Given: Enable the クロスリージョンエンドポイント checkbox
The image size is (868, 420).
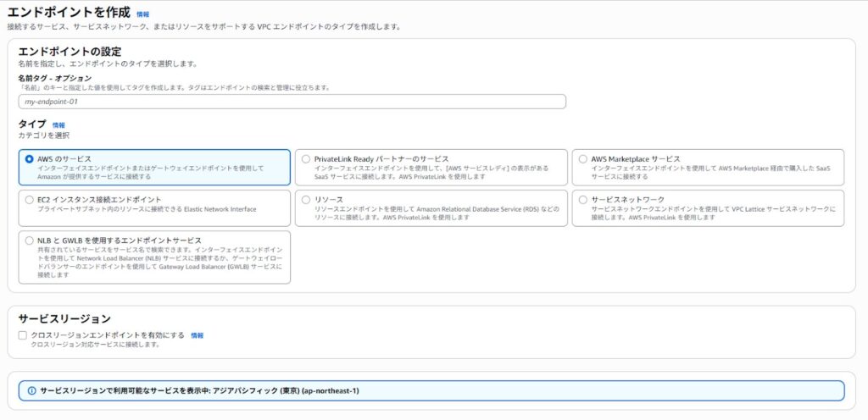Looking at the screenshot, I should (x=23, y=335).
